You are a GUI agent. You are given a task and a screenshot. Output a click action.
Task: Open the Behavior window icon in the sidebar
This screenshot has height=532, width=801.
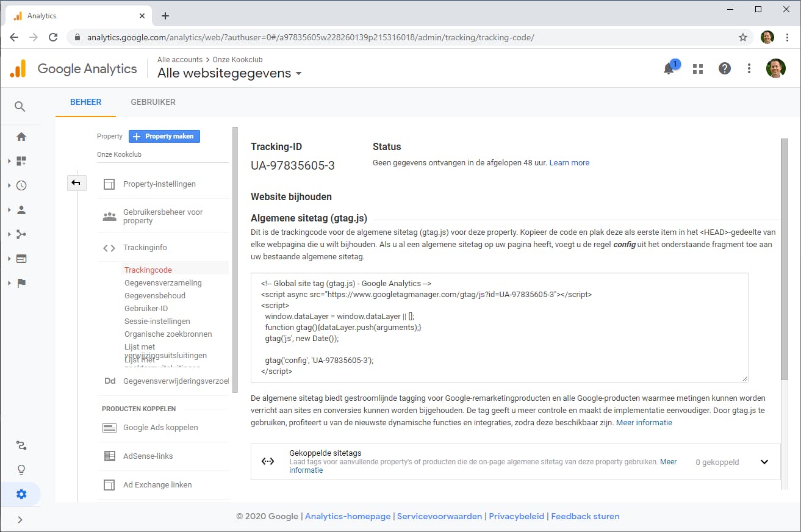[x=21, y=259]
